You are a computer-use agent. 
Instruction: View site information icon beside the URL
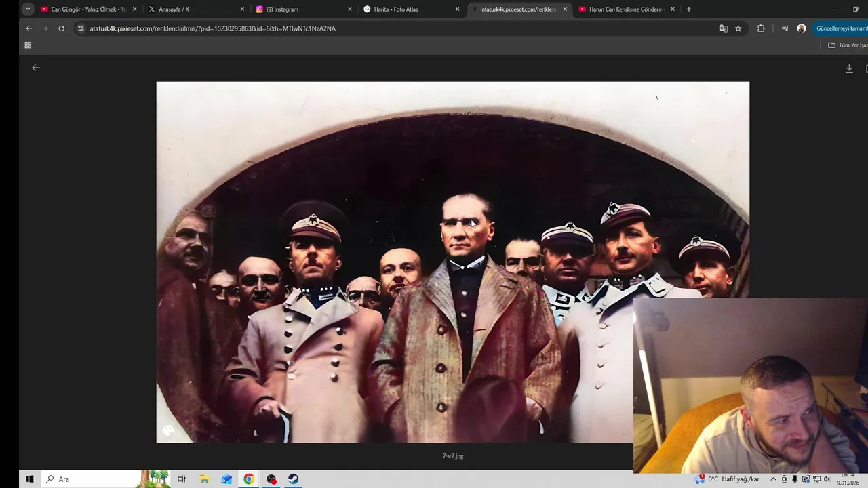[x=81, y=28]
